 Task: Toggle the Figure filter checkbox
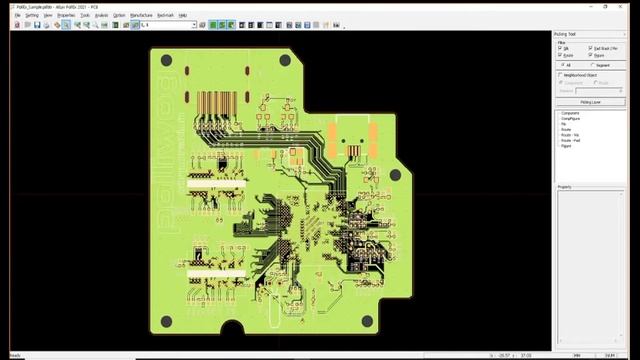(x=590, y=55)
